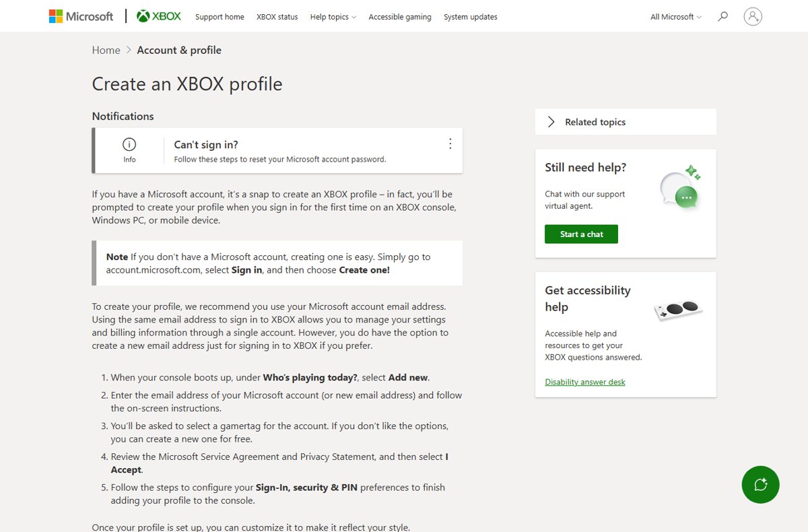Viewport: 808px width, 532px height.
Task: Open the account sign-in avatar icon
Action: pyautogui.click(x=753, y=16)
